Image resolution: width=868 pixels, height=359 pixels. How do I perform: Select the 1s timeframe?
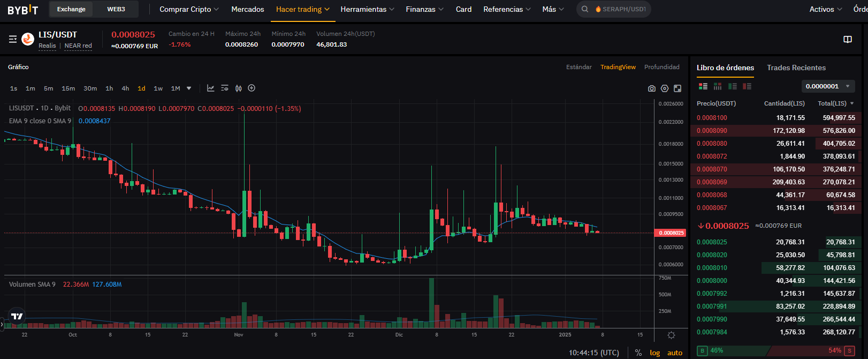pyautogui.click(x=14, y=88)
